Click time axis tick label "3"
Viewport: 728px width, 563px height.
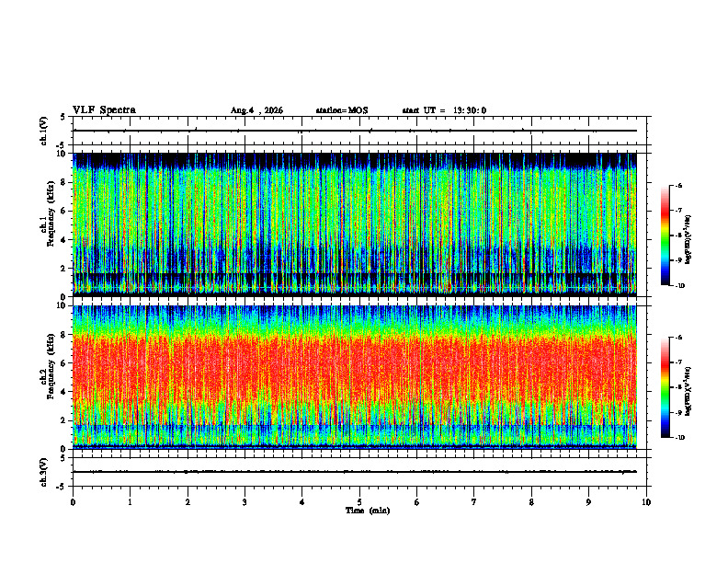(245, 502)
